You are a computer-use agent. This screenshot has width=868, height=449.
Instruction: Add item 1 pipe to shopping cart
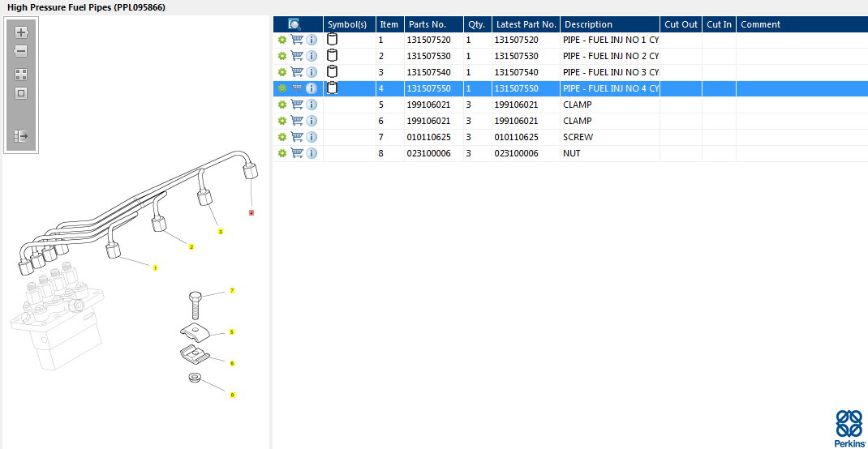pos(297,40)
